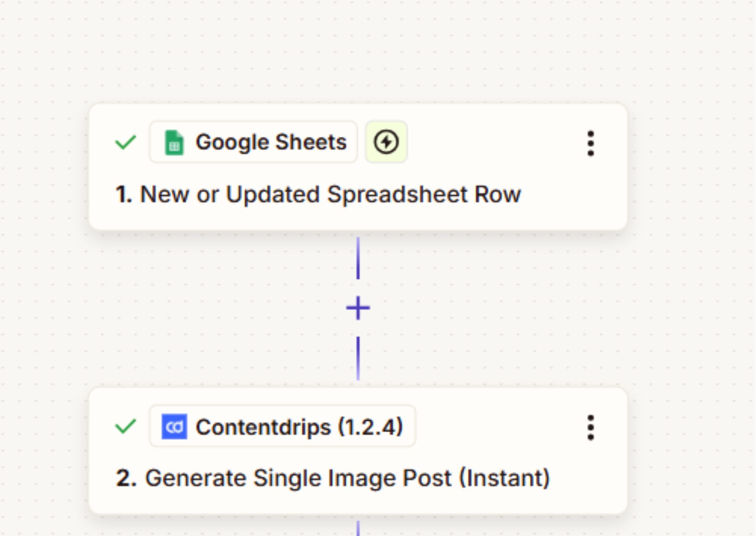Open three-dot menu for Google Sheets step
Image resolution: width=756 pixels, height=536 pixels.
(591, 144)
